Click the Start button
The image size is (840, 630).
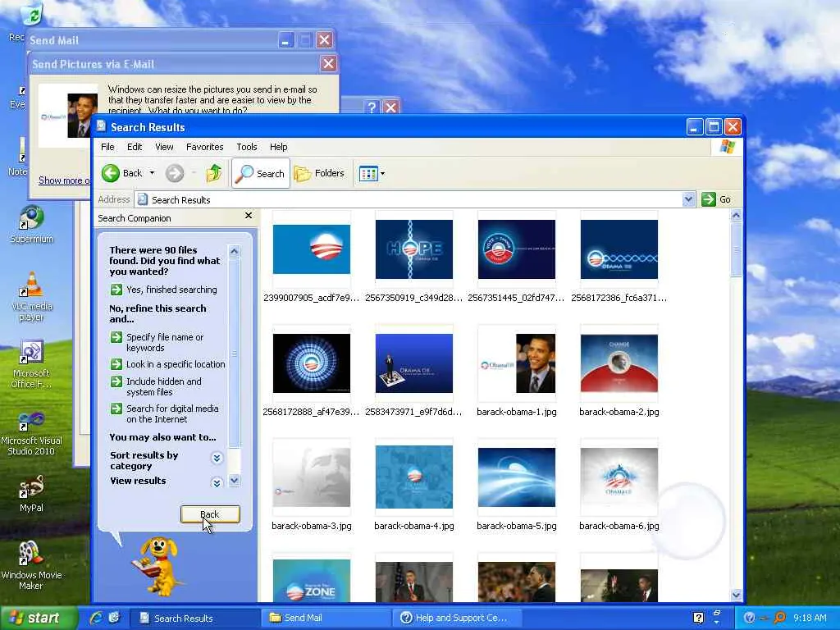[37, 618]
